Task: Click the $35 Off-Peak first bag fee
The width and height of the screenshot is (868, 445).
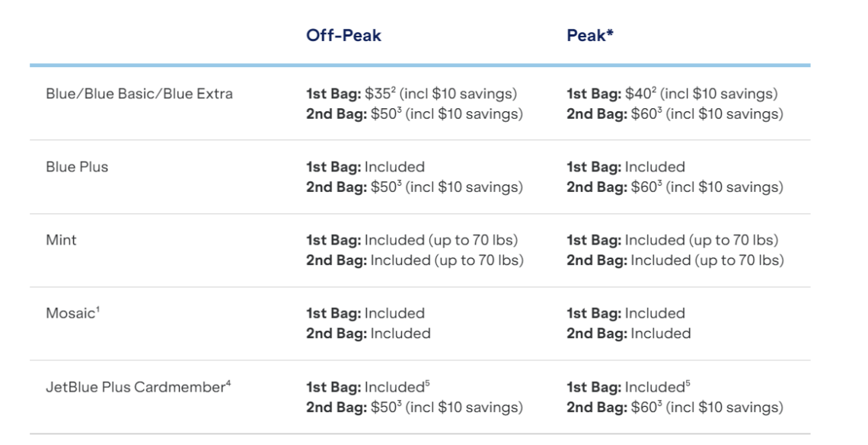Action: point(373,94)
